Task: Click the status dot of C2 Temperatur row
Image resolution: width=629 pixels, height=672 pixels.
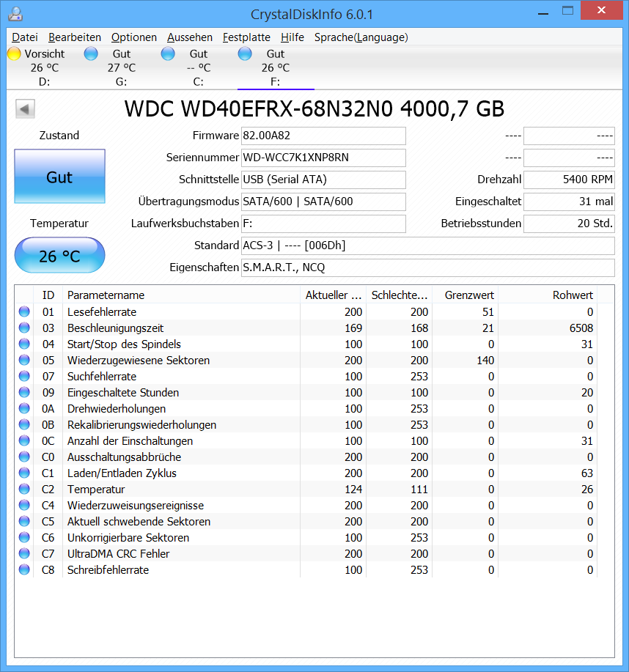Action: (24, 489)
